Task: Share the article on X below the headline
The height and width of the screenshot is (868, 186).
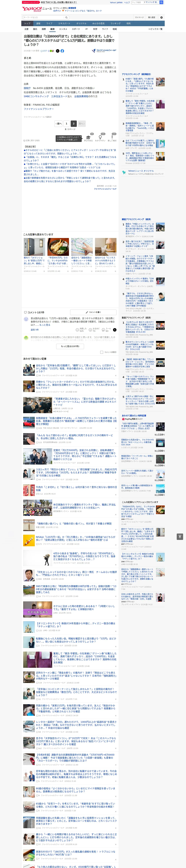Action: pos(57,51)
